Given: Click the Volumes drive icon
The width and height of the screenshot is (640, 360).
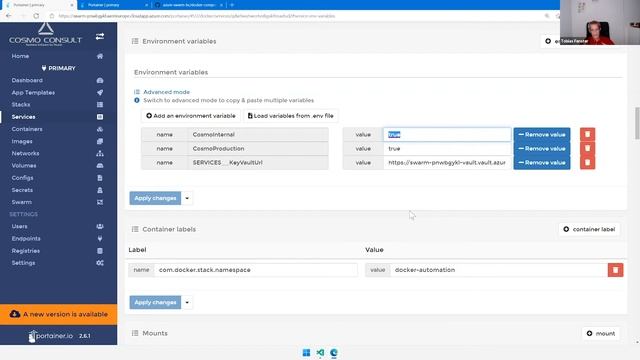Looking at the screenshot, I should pyautogui.click(x=100, y=166).
